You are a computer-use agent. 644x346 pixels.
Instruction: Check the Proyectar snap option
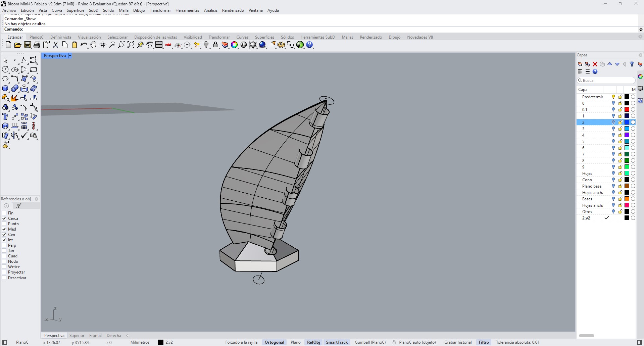click(4, 272)
